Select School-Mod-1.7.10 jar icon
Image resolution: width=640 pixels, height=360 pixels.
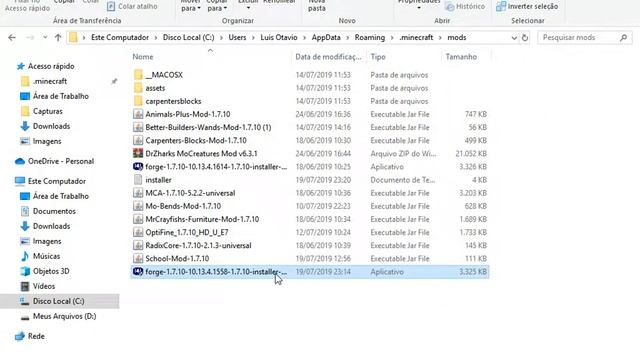[138, 258]
